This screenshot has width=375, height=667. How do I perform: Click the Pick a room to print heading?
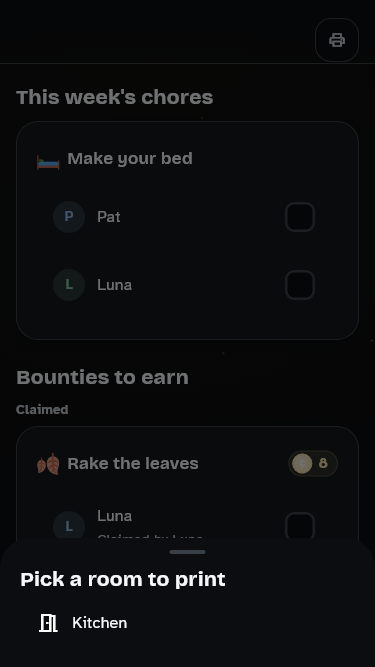click(123, 579)
